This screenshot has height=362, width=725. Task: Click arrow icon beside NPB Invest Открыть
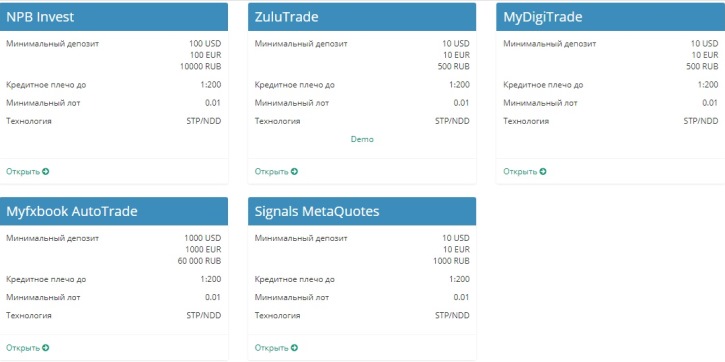coord(45,172)
